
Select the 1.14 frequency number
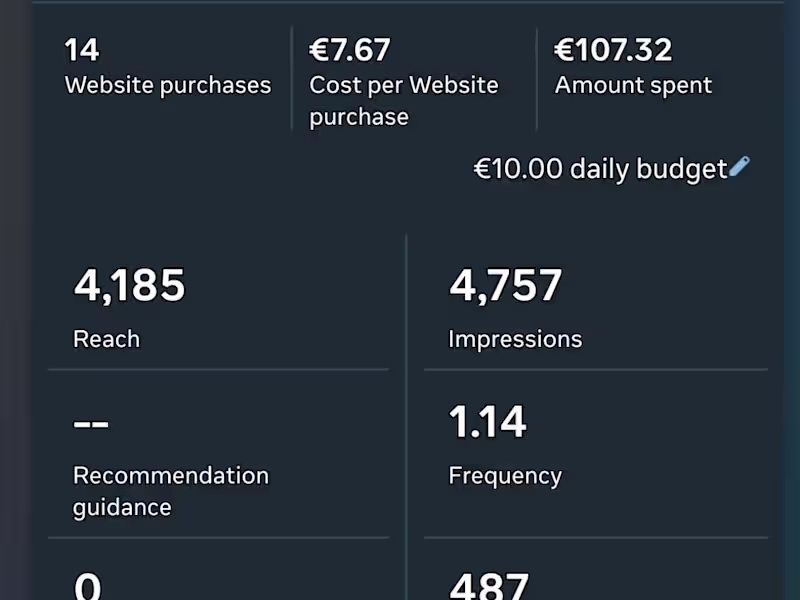(x=487, y=423)
